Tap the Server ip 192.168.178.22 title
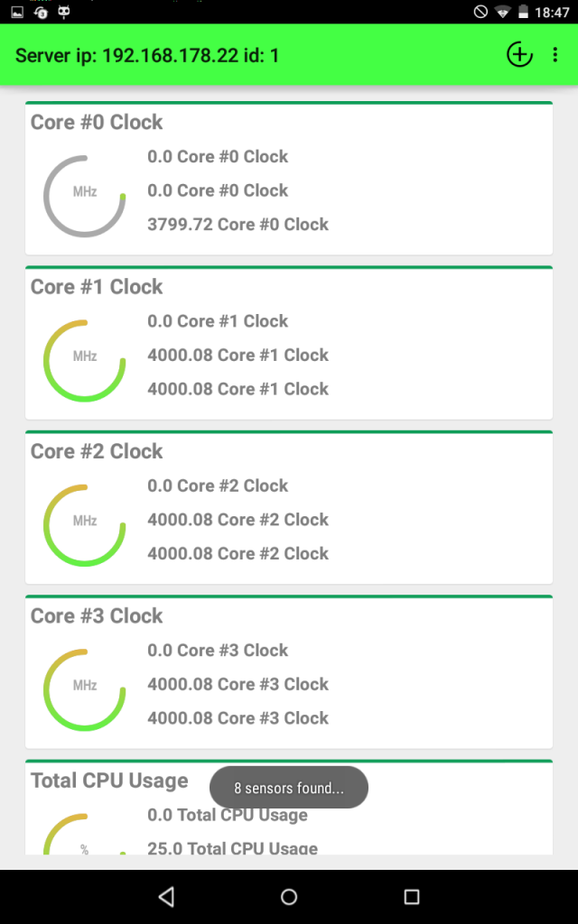The image size is (578, 924). pyautogui.click(x=147, y=56)
